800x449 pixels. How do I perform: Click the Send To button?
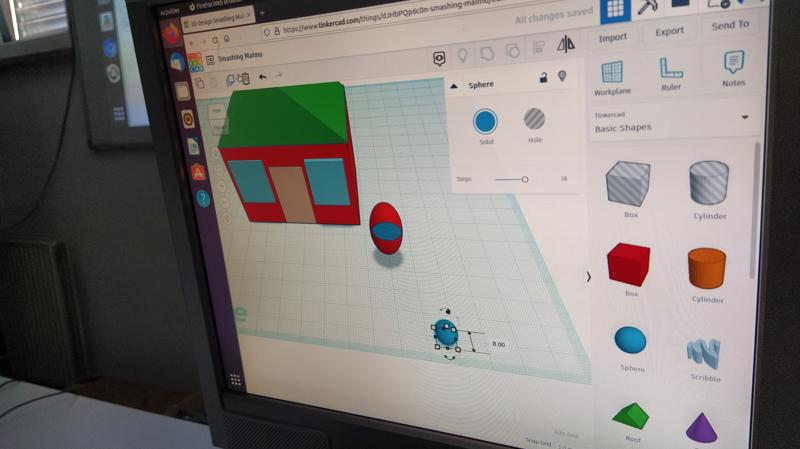tap(730, 25)
